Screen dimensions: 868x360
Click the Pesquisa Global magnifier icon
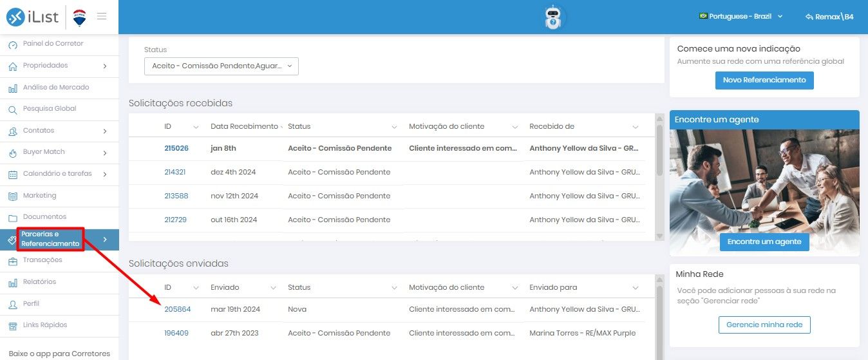13,109
